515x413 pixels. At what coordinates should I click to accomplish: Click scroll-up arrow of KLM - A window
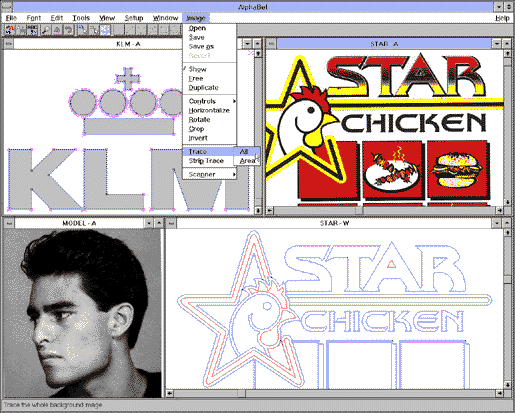[258, 53]
